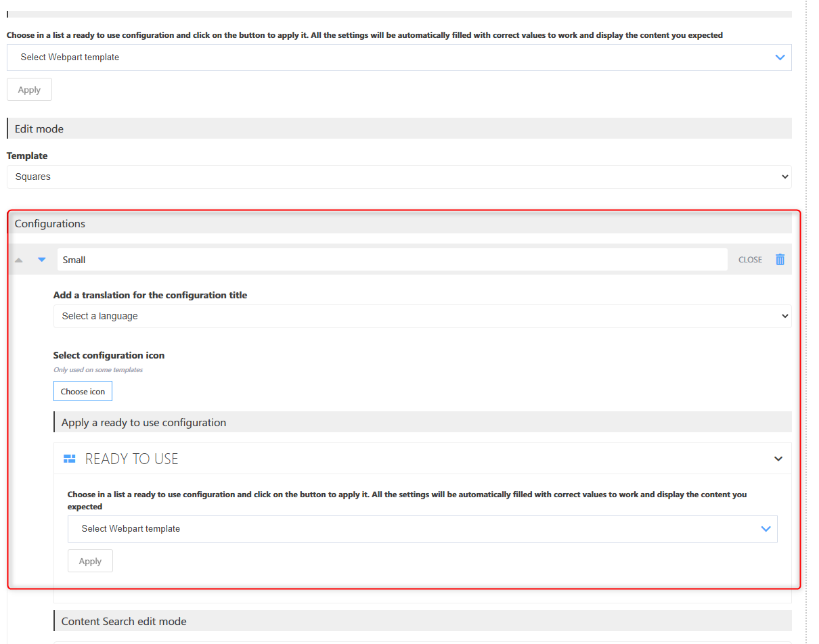Click 'Apply a ready to use configuration' header

(422, 422)
